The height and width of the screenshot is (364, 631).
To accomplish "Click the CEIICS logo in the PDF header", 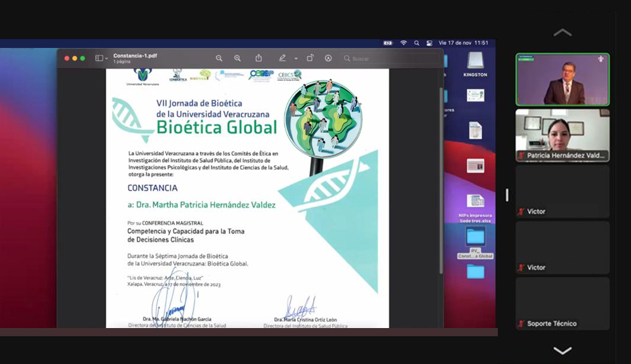I will (290, 75).
